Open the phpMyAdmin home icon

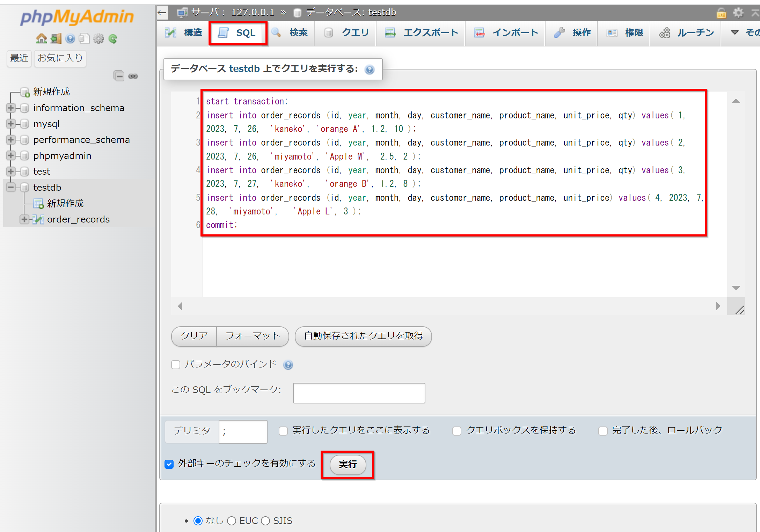coord(42,38)
